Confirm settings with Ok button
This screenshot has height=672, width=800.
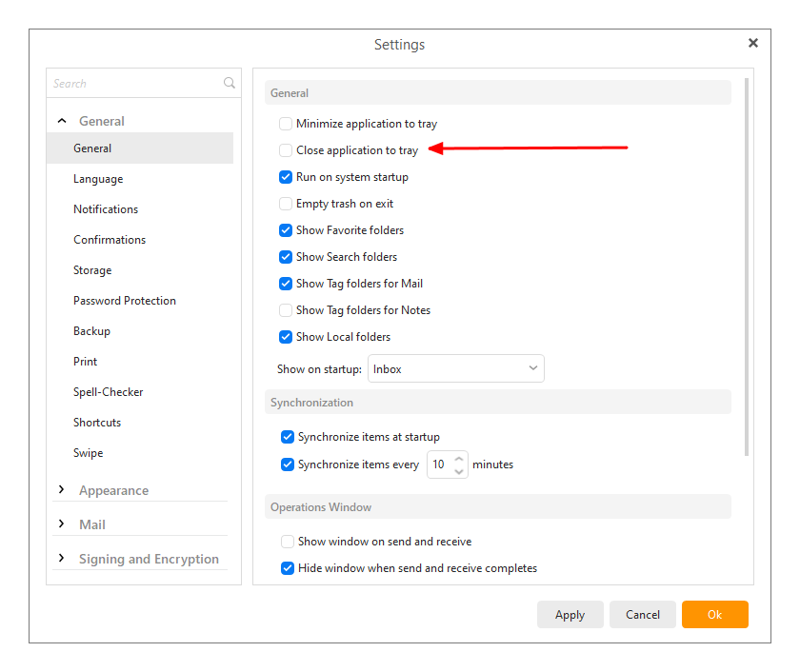715,614
